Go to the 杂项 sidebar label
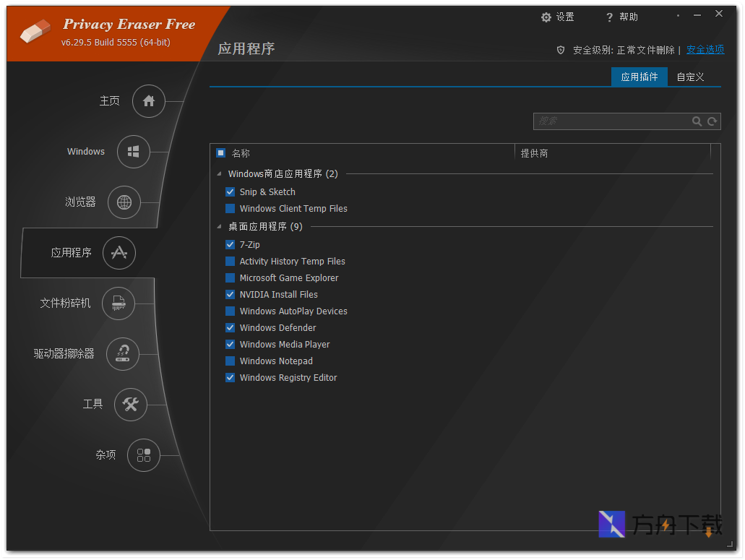 click(x=105, y=455)
